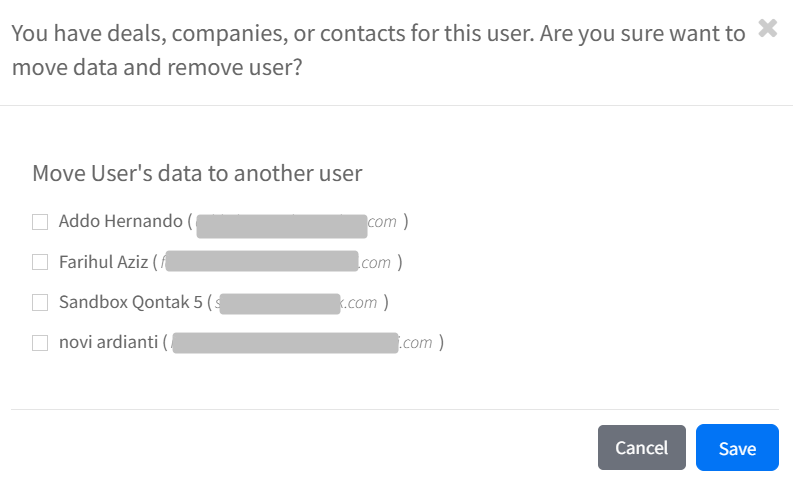Tick the Addo Hernando checkbox
This screenshot has width=793, height=485.
(40, 221)
